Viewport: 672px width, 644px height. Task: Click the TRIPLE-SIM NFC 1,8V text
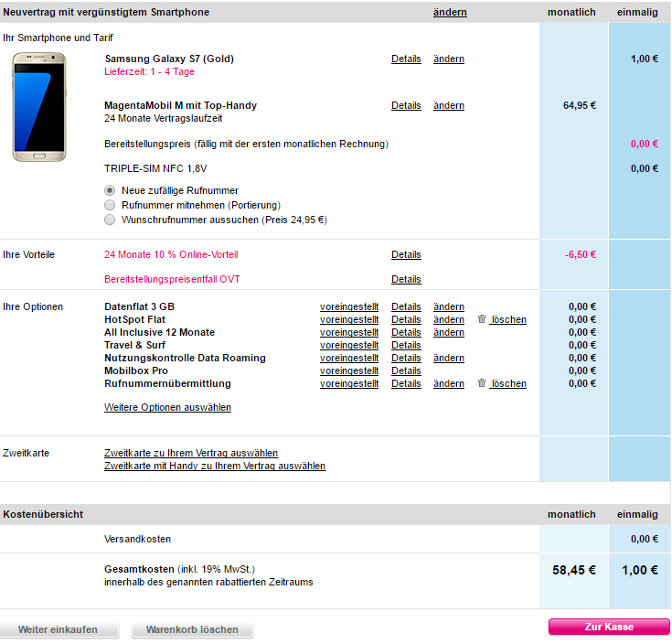coord(155,169)
